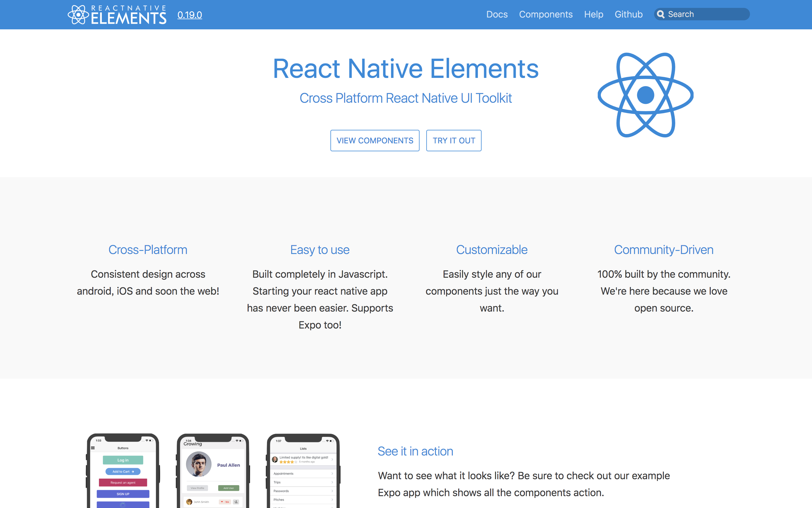Click the Add User button in mockup
812x508 pixels.
click(x=228, y=488)
